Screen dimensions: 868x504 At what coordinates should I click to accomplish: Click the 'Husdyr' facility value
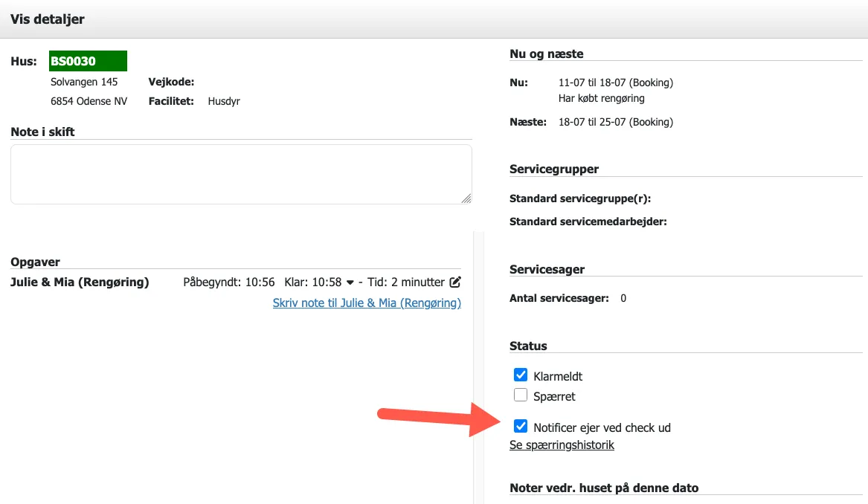coord(224,101)
